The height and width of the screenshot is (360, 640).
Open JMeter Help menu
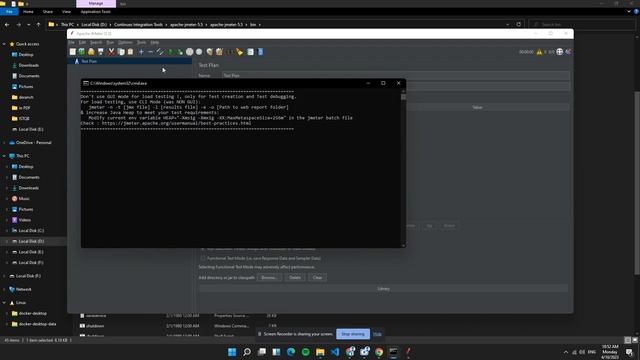(x=155, y=42)
